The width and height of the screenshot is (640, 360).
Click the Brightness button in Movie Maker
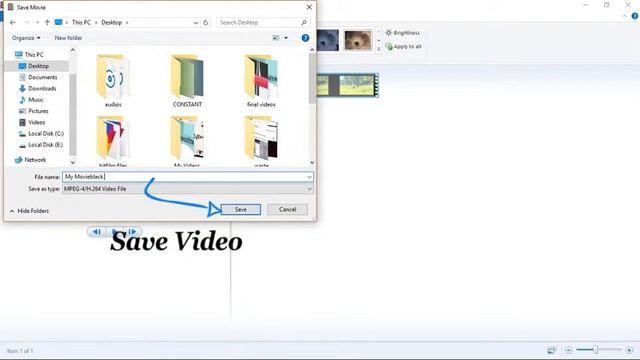[402, 33]
